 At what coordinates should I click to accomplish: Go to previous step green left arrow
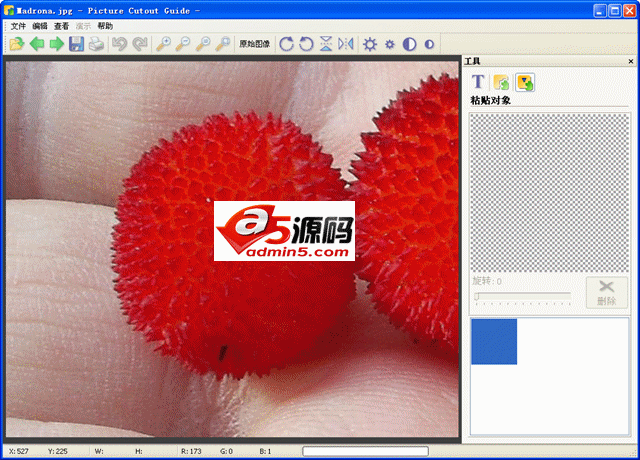click(x=37, y=44)
